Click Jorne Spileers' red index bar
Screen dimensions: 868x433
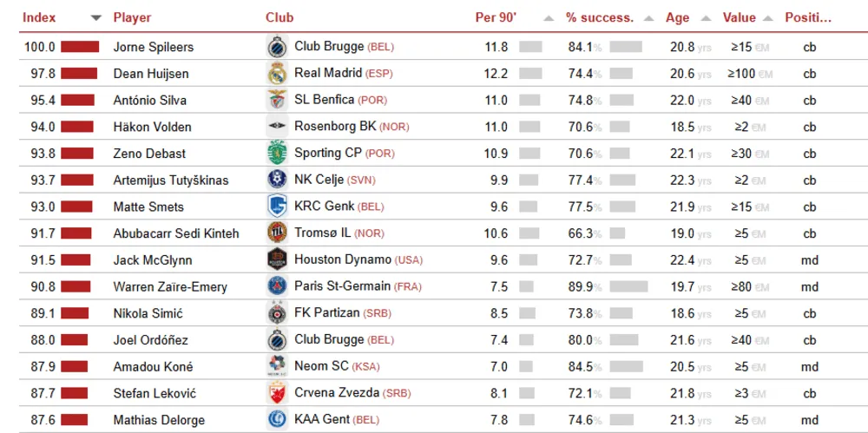point(80,47)
